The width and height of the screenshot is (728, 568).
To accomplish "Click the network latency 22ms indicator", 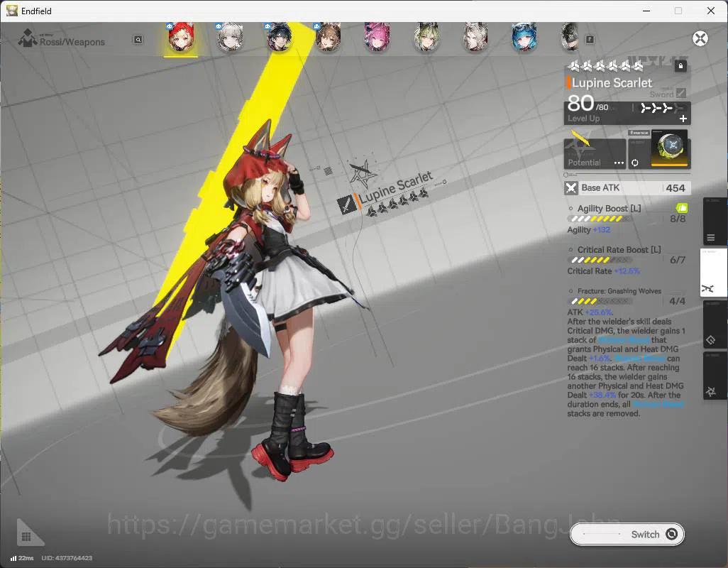I will tap(22, 558).
